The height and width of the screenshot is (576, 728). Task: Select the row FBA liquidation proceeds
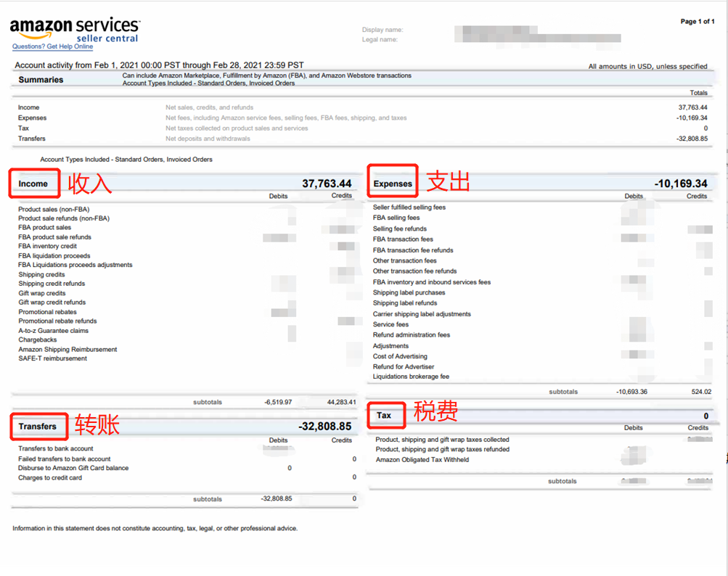tap(54, 256)
